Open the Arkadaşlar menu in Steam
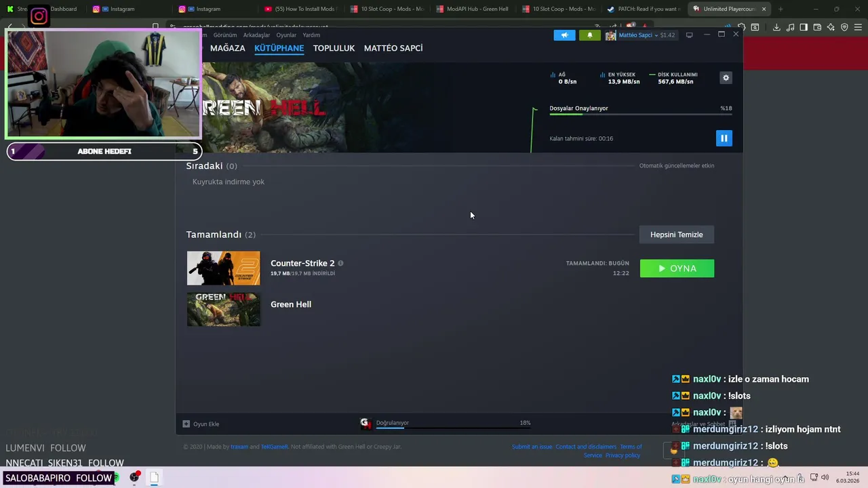The image size is (868, 488). tap(256, 35)
